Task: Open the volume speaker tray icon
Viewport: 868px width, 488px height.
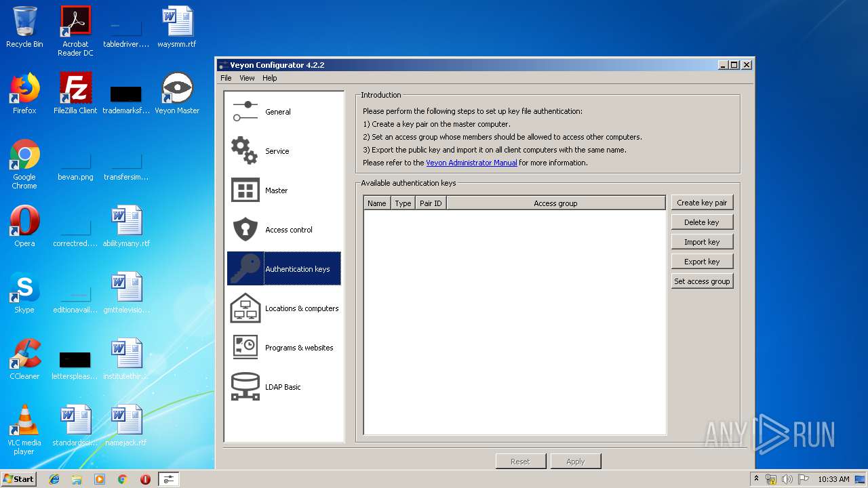Action: (x=787, y=479)
